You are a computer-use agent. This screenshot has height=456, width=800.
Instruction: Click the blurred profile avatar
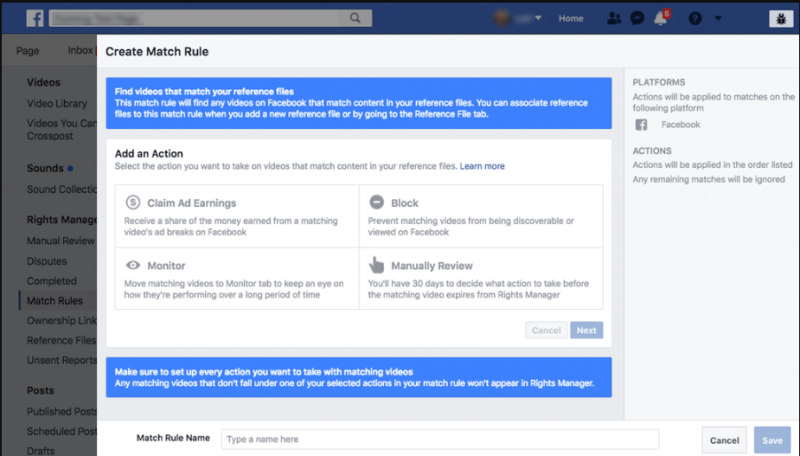coord(502,18)
